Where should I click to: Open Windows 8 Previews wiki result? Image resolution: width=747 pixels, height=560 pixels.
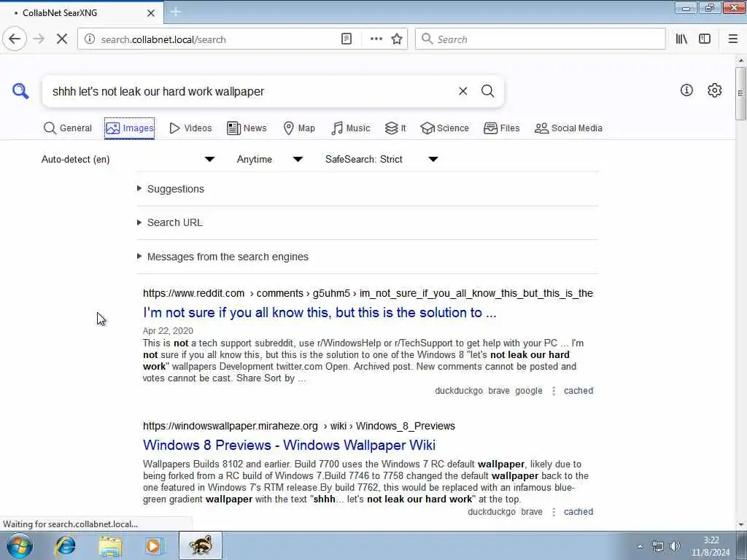289,445
